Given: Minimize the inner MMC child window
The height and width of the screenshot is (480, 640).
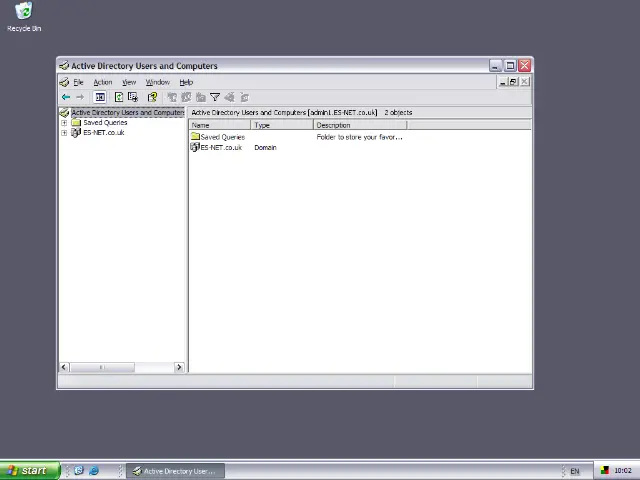Looking at the screenshot, I should (503, 82).
